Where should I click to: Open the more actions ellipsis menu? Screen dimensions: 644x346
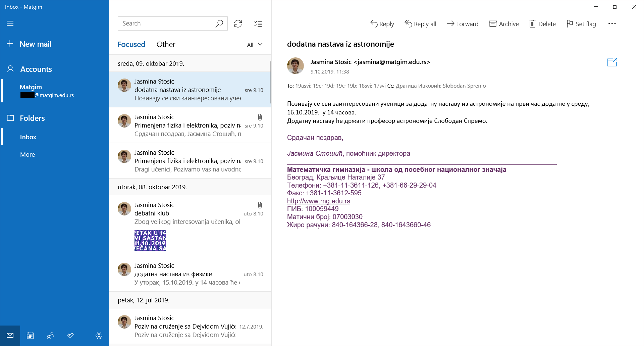612,23
